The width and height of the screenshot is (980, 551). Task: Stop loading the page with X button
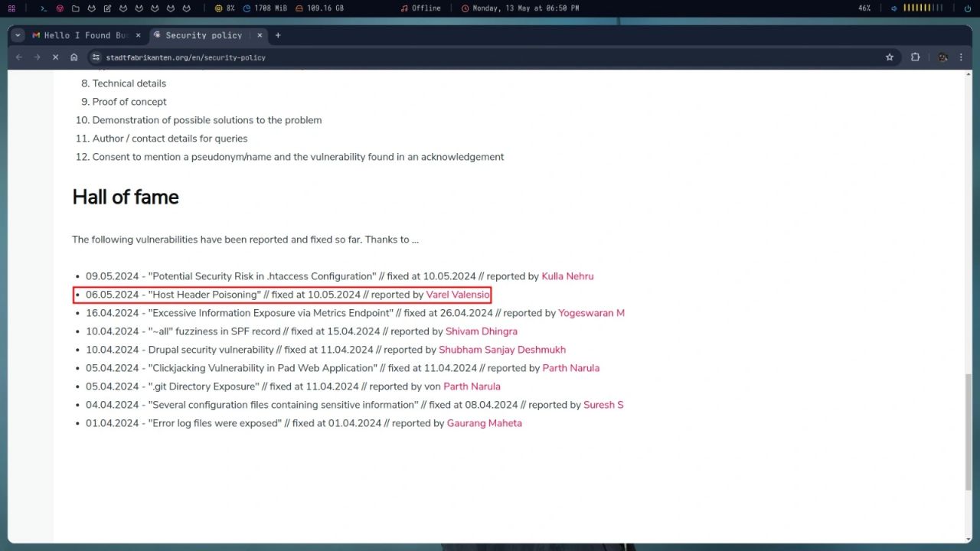point(56,57)
